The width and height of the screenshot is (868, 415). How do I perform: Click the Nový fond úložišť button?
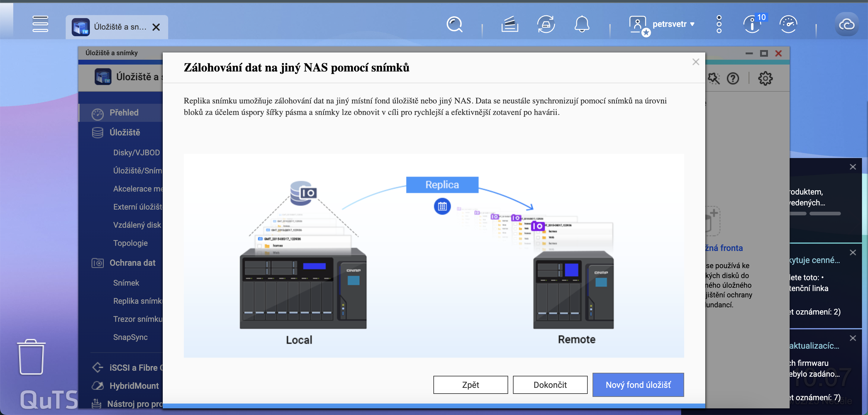638,385
